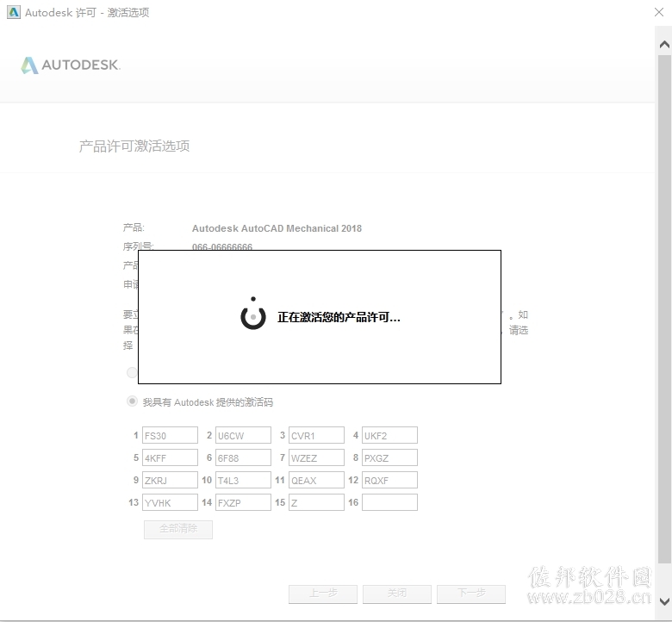Click the empty activation code field 16
Viewport: 672px width, 622px height.
389,502
